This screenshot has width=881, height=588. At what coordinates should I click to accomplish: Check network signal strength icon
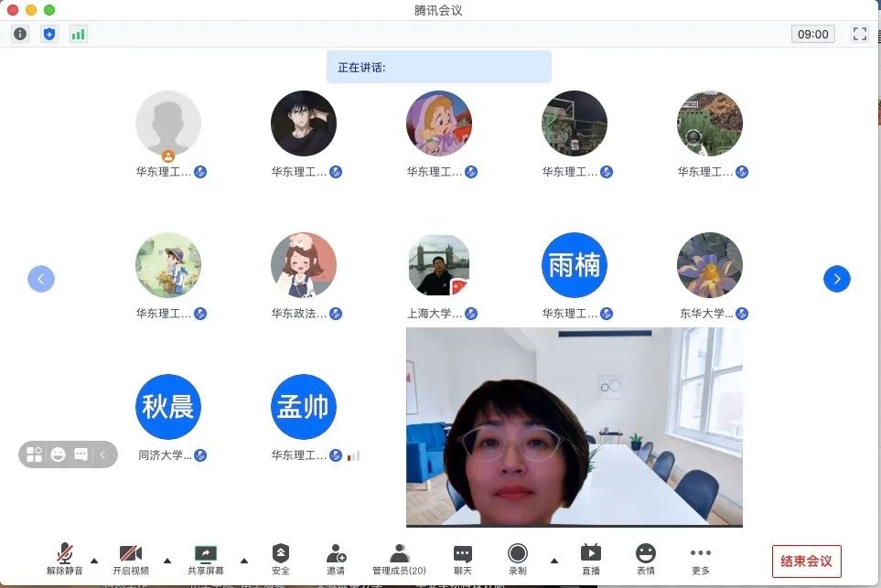[78, 34]
